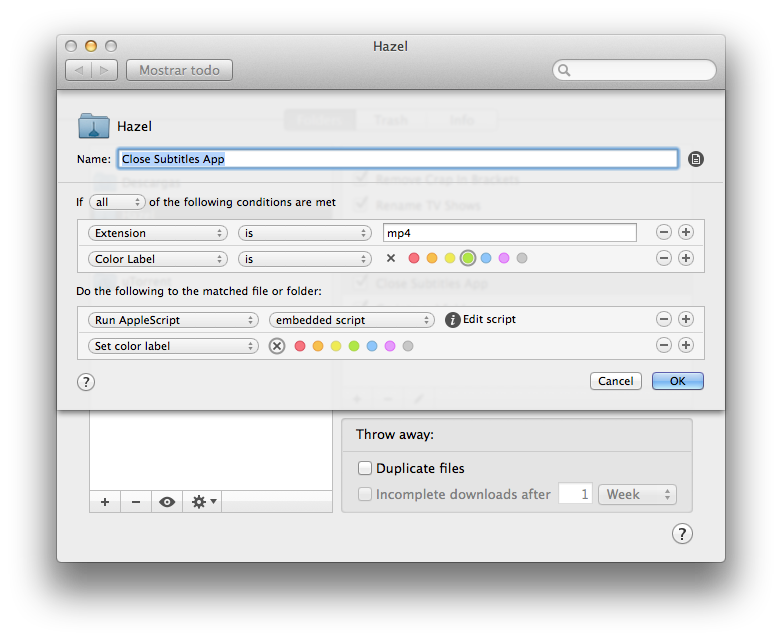Click the info icon next to Edit script
The width and height of the screenshot is (782, 641).
pyautogui.click(x=452, y=320)
